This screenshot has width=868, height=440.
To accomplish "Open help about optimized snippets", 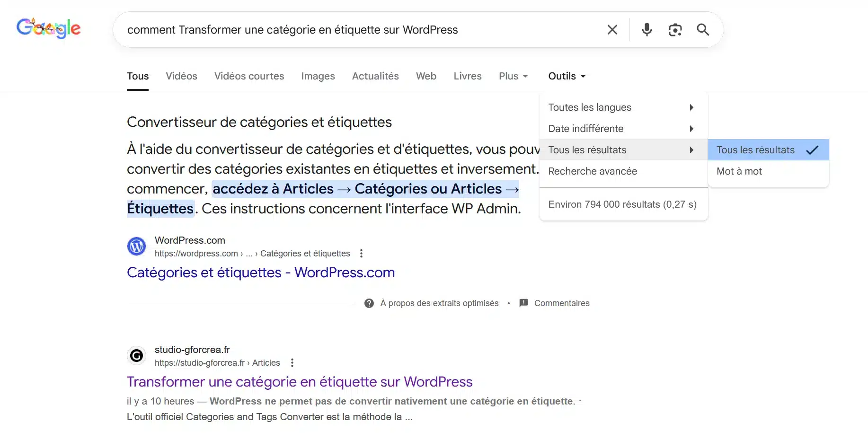I will point(369,303).
